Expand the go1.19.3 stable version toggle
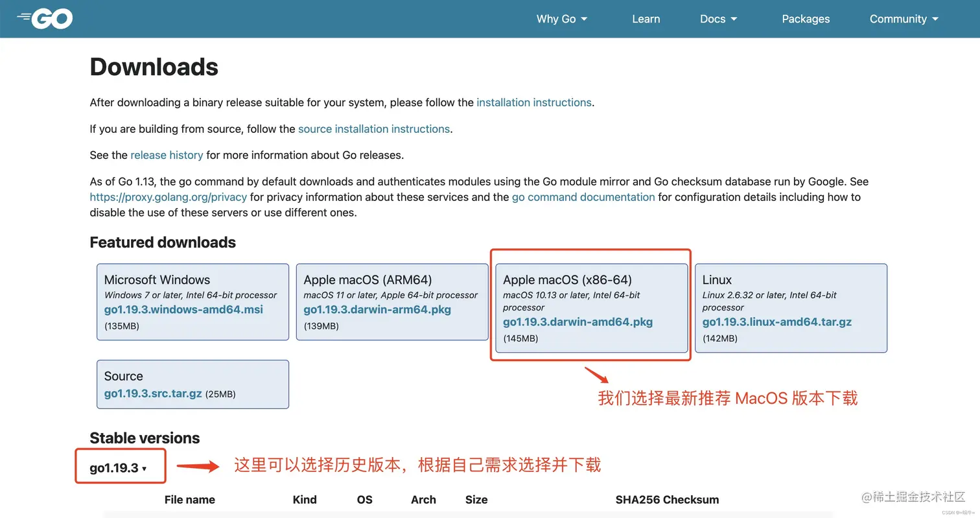This screenshot has width=980, height=518. tap(118, 468)
